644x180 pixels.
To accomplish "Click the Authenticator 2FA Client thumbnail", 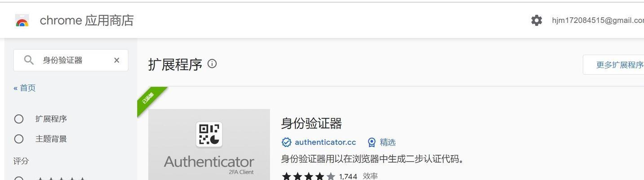I will (209, 144).
